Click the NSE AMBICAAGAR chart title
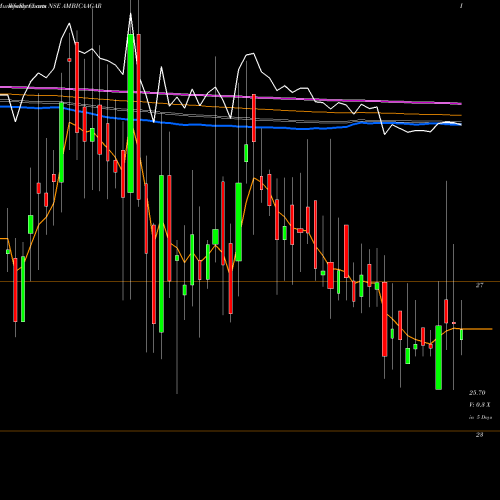 pyautogui.click(x=75, y=6)
